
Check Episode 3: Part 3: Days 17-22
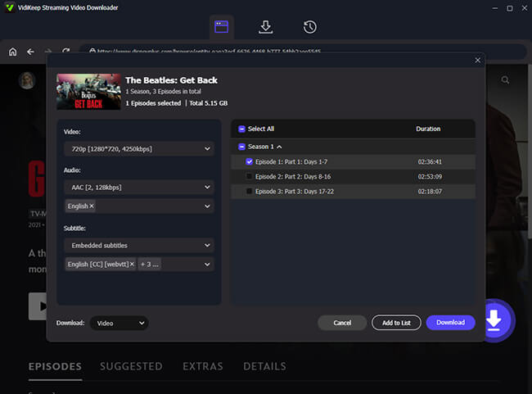pos(249,192)
